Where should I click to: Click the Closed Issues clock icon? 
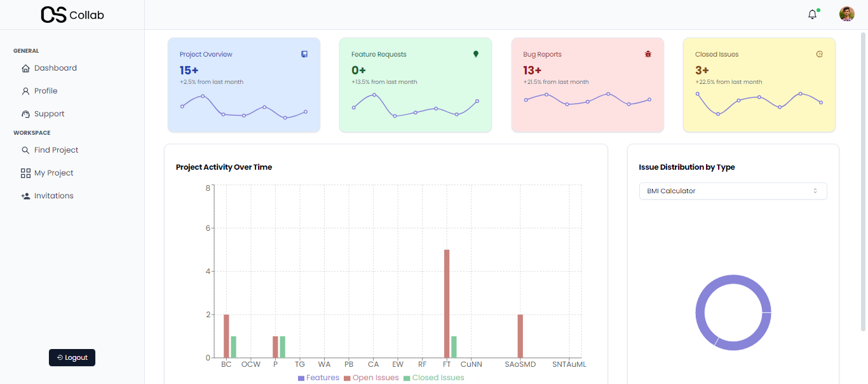pos(820,54)
